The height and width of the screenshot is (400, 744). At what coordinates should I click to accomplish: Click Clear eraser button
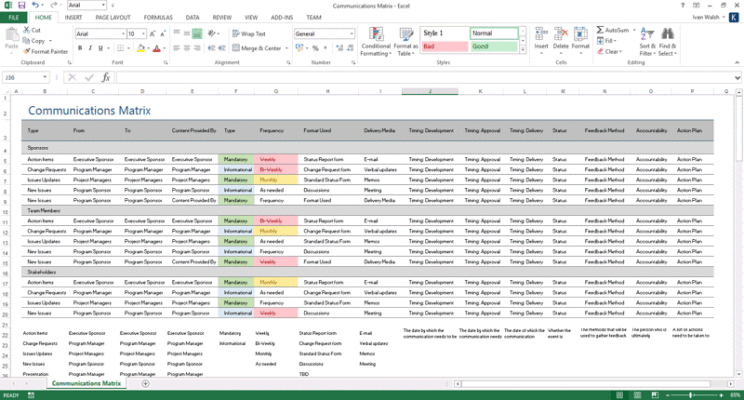click(608, 51)
